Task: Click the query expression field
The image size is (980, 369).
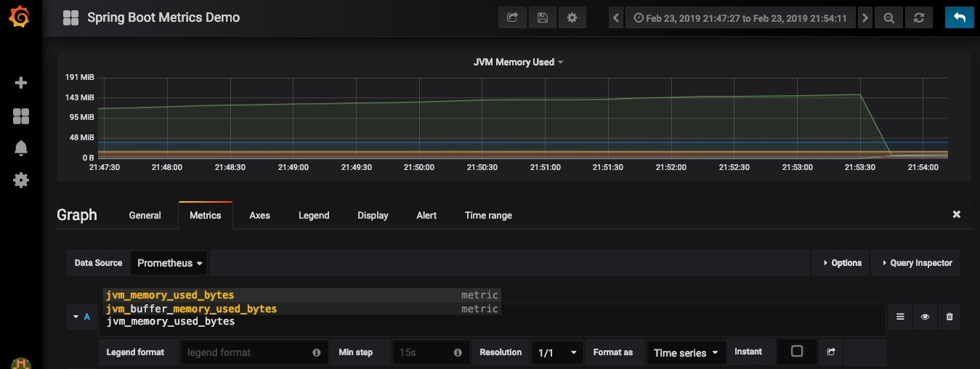Action: coord(494,321)
